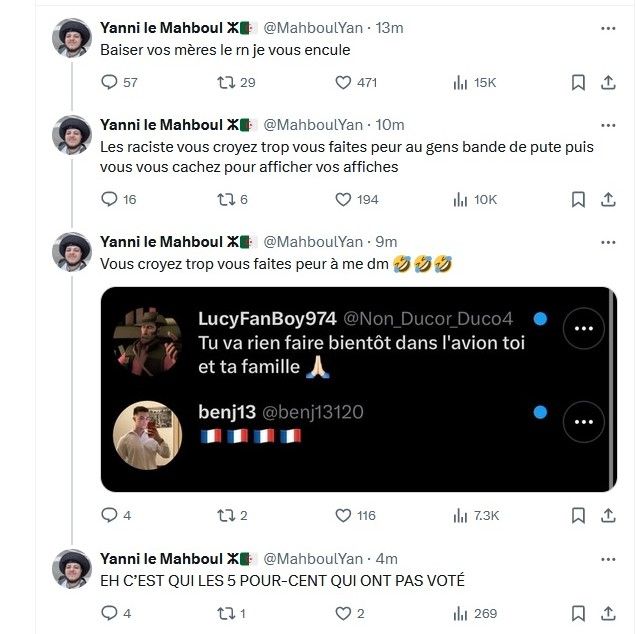Image resolution: width=636 pixels, height=634 pixels.
Task: Open options menu for LucyFanBoy974 message
Action: pos(584,328)
